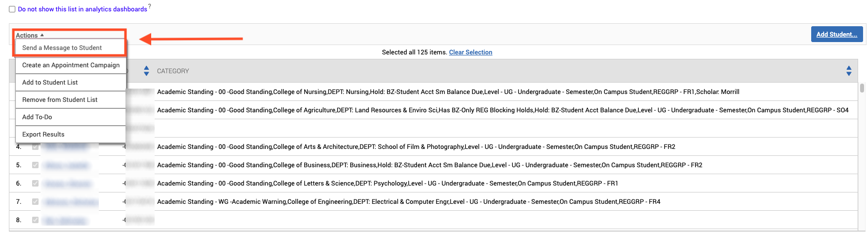Uncheck the checkbox in row 5
This screenshot has width=868, height=237.
[36, 165]
